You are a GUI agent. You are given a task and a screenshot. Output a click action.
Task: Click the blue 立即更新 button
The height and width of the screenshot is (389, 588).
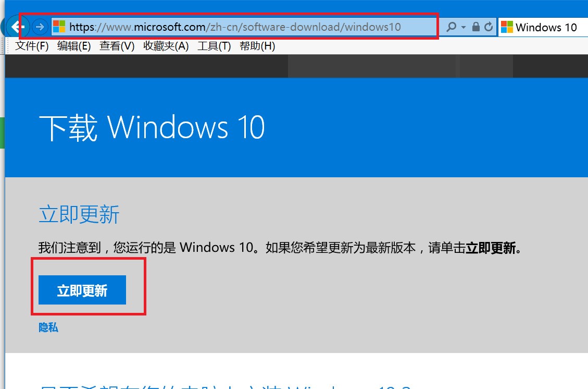[82, 290]
